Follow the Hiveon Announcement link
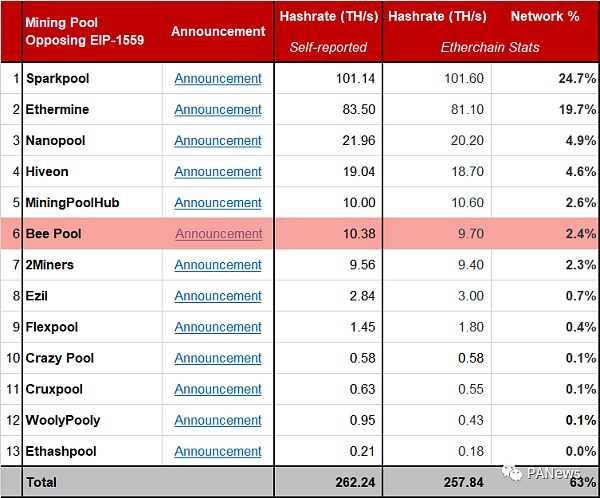The image size is (600, 498). click(x=218, y=172)
